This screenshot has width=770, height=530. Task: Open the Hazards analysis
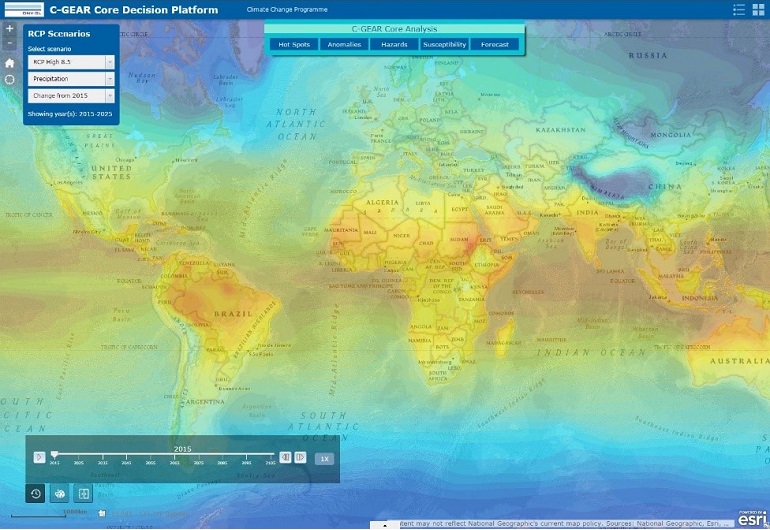pos(394,45)
